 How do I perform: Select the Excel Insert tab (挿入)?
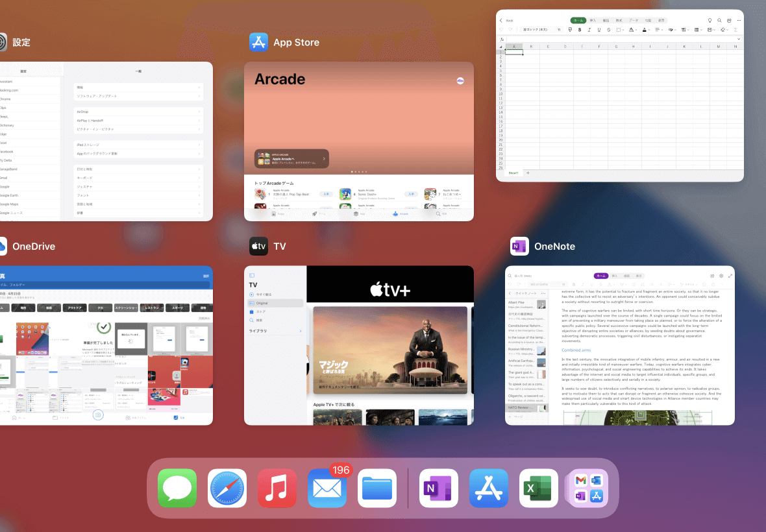click(x=593, y=21)
